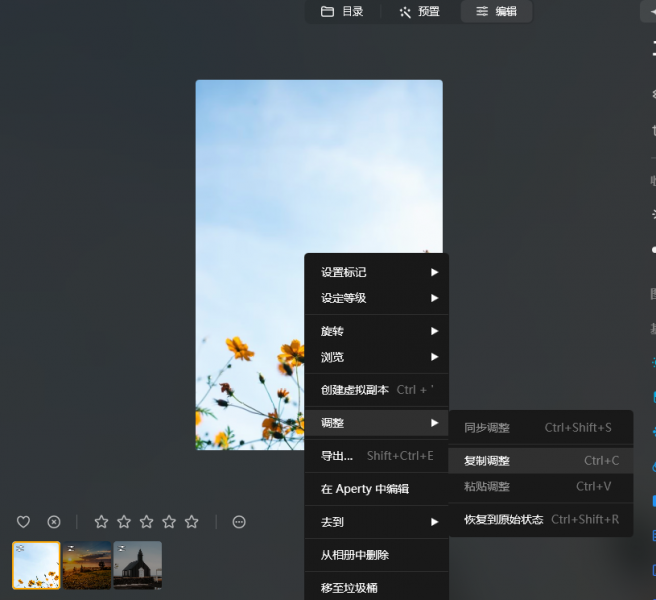
Task: Open the 去到 go-to submenu
Action: click(377, 522)
